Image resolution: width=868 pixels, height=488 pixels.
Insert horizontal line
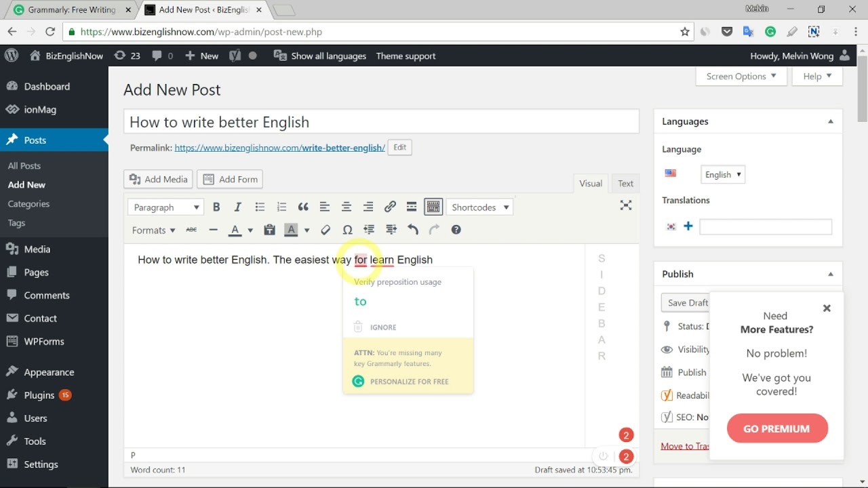tap(213, 230)
